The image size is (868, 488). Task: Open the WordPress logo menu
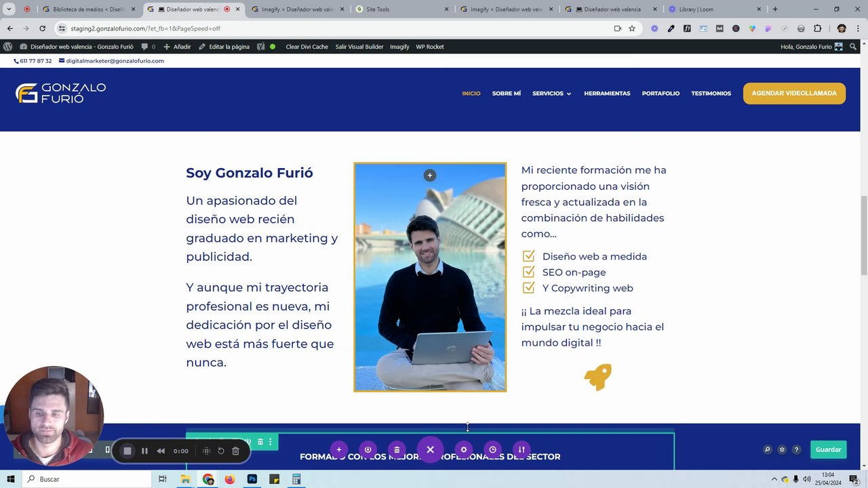[7, 47]
